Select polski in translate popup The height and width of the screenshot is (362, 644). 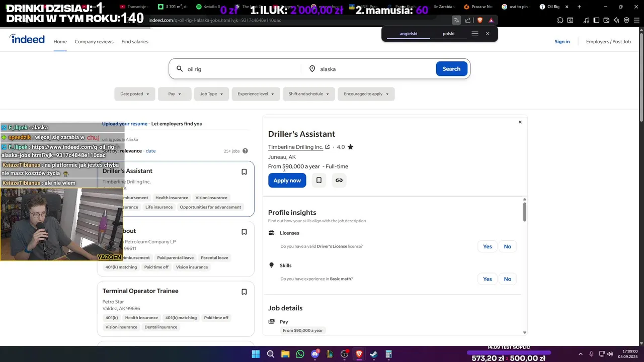coord(449,34)
